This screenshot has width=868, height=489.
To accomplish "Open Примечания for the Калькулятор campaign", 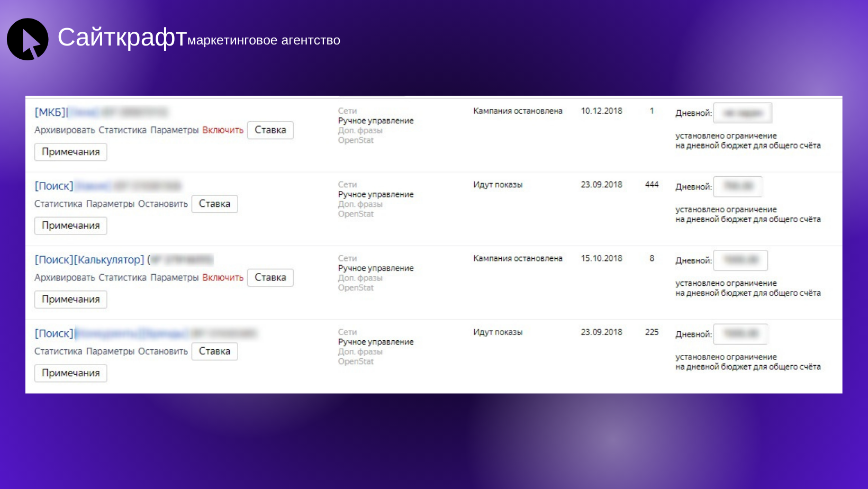I will (70, 300).
